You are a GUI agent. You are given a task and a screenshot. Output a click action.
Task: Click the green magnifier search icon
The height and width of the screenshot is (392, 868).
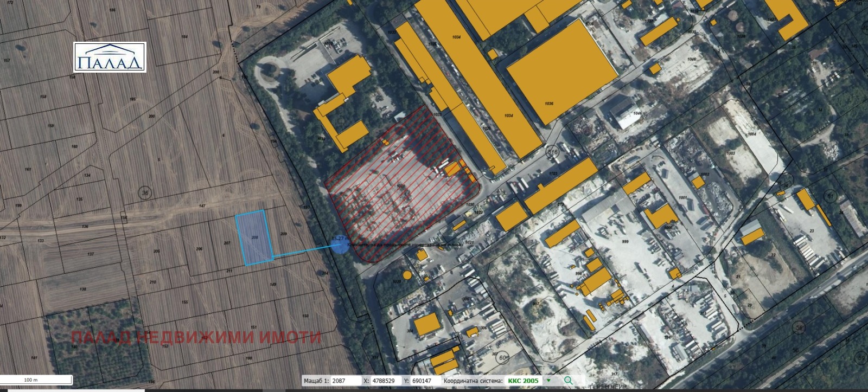click(x=568, y=381)
